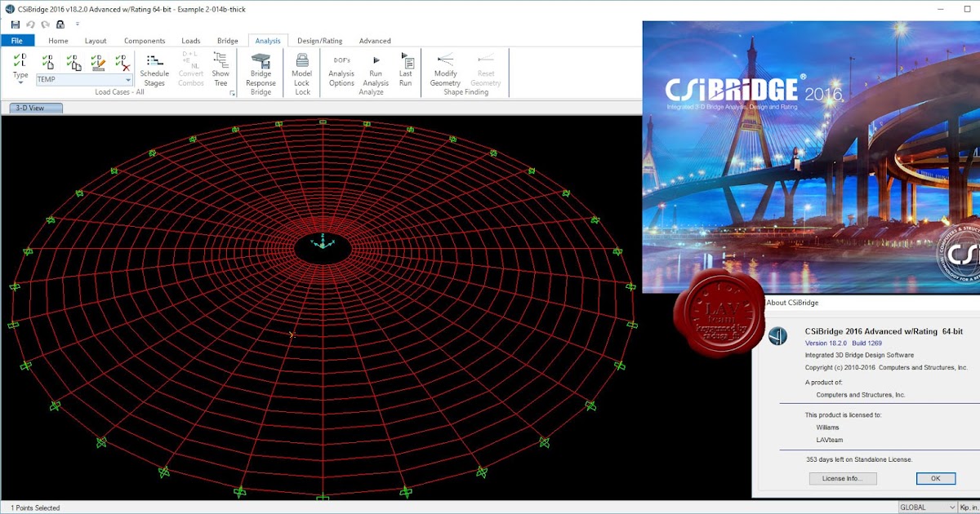The width and height of the screenshot is (980, 514).
Task: Click OK in the About CSiBridge dialog
Action: click(935, 478)
